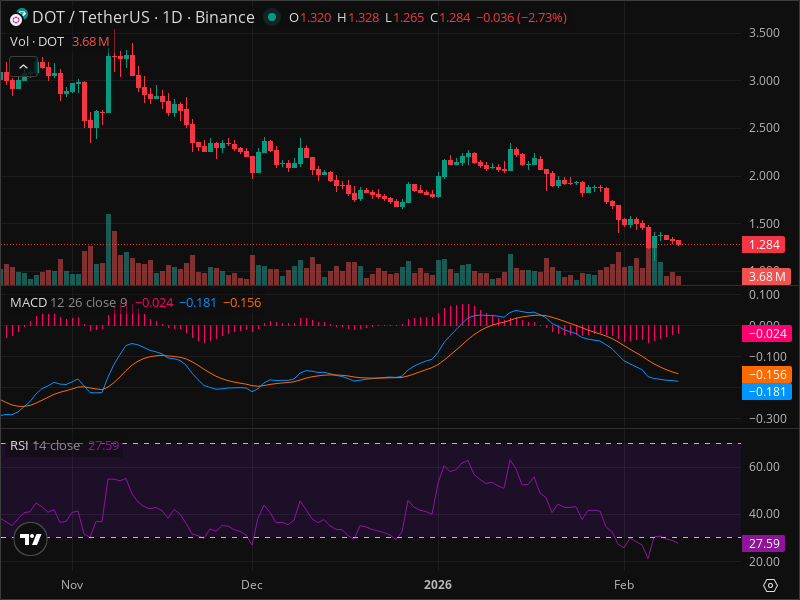Click the Feb label on the time axis
800x600 pixels.
pyautogui.click(x=623, y=585)
